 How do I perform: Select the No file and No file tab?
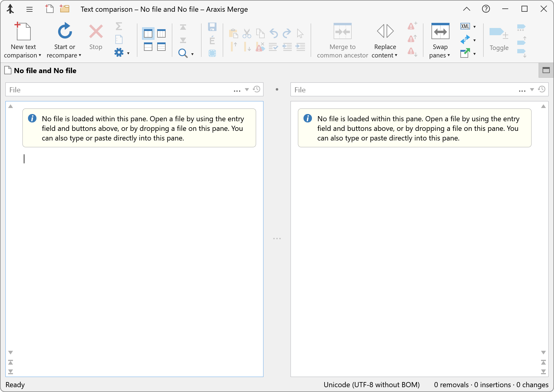click(x=45, y=70)
